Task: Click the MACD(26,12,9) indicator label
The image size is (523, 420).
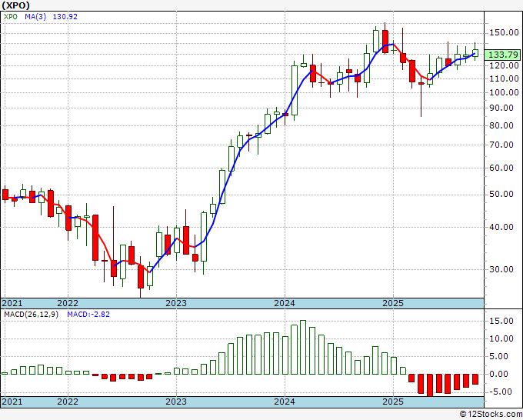Action: click(x=31, y=315)
